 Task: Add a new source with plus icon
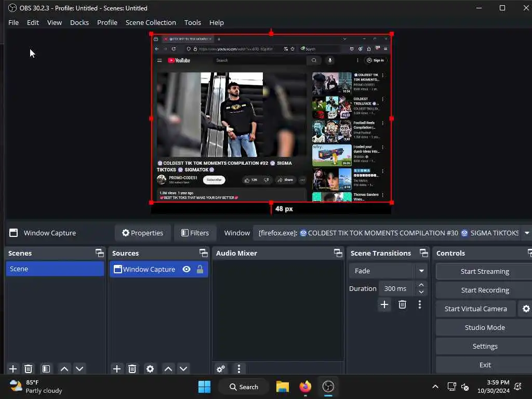pos(117,369)
